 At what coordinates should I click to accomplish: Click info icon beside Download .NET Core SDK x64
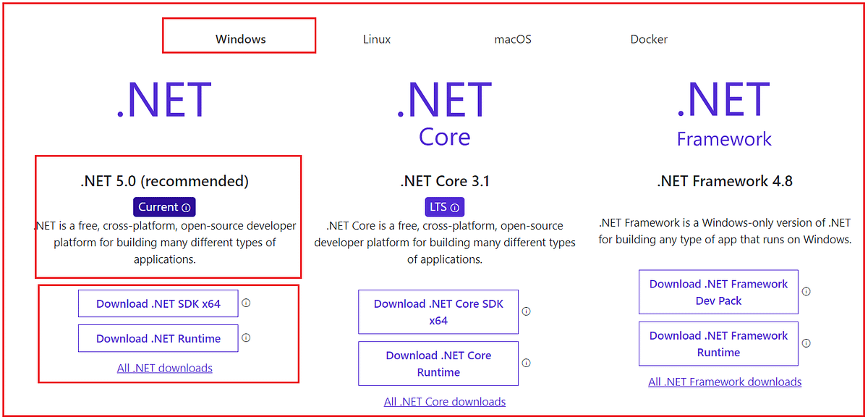(526, 311)
